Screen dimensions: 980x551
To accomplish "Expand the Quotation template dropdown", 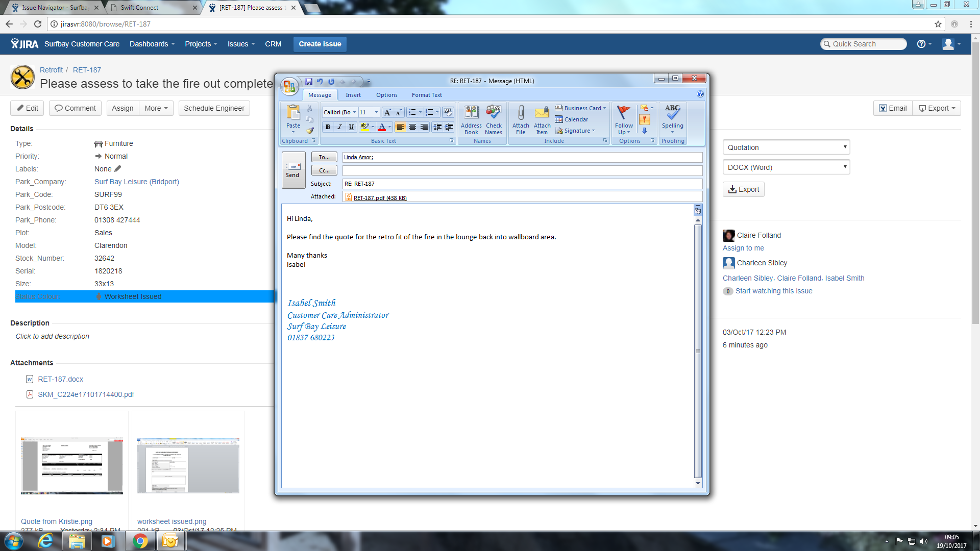I will pos(786,147).
